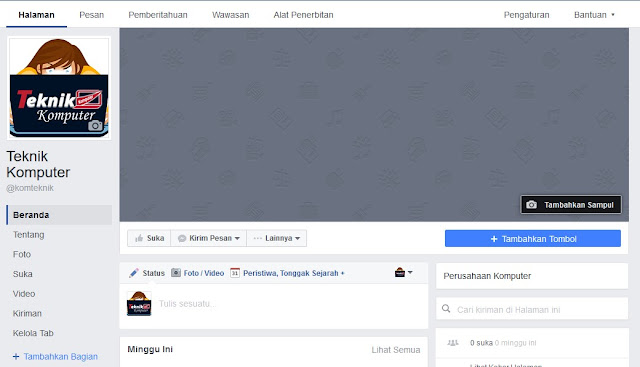
Task: Select Tentang in the sidebar
Action: click(x=29, y=235)
